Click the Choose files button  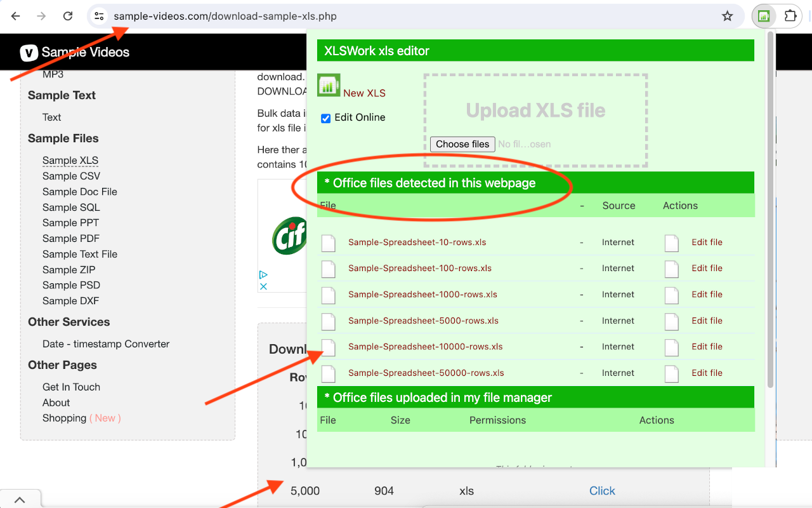click(x=462, y=144)
